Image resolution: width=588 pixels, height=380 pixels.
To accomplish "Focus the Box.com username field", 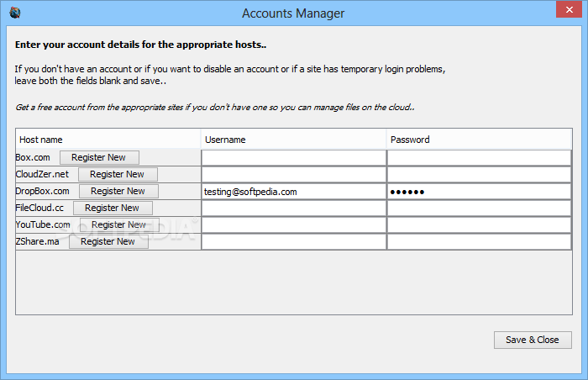I will [294, 158].
